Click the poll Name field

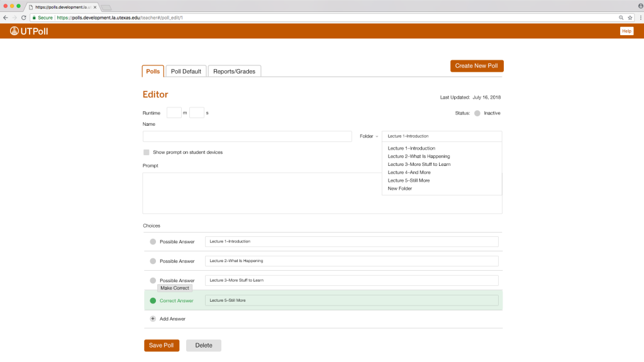247,136
